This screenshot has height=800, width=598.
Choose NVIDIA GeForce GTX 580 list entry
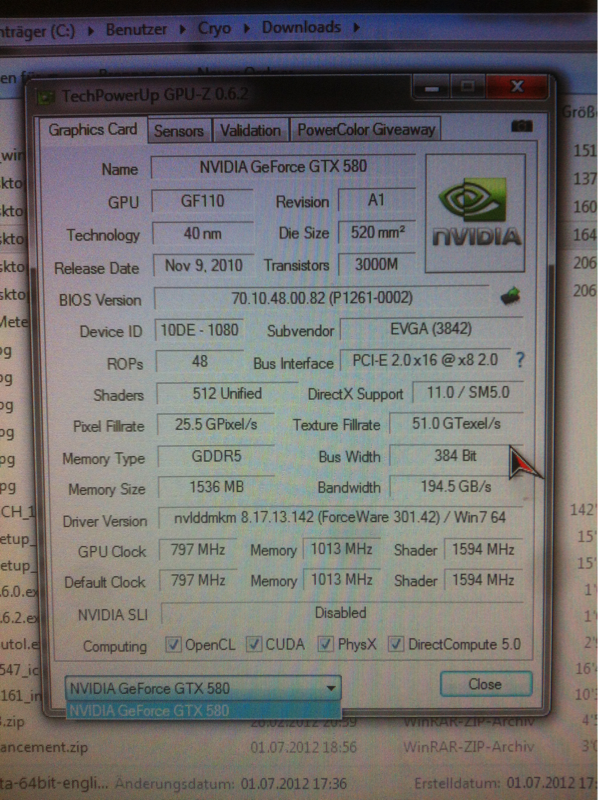click(203, 710)
